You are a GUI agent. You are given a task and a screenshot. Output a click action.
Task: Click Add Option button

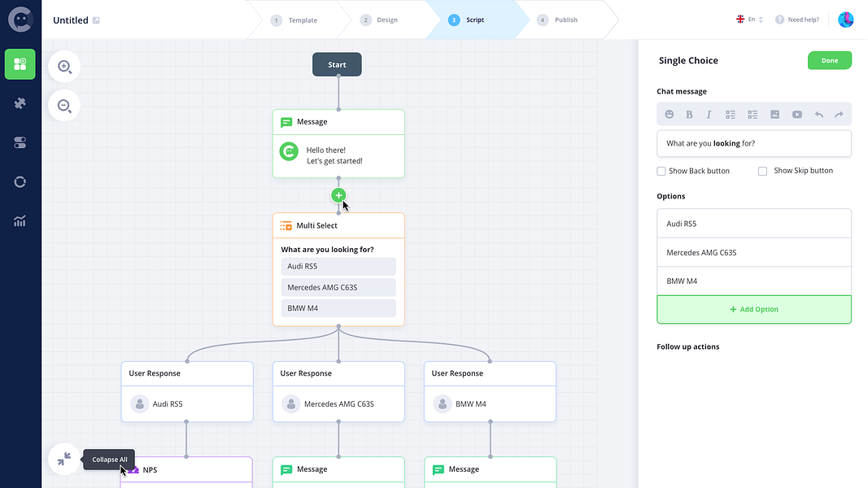click(754, 309)
